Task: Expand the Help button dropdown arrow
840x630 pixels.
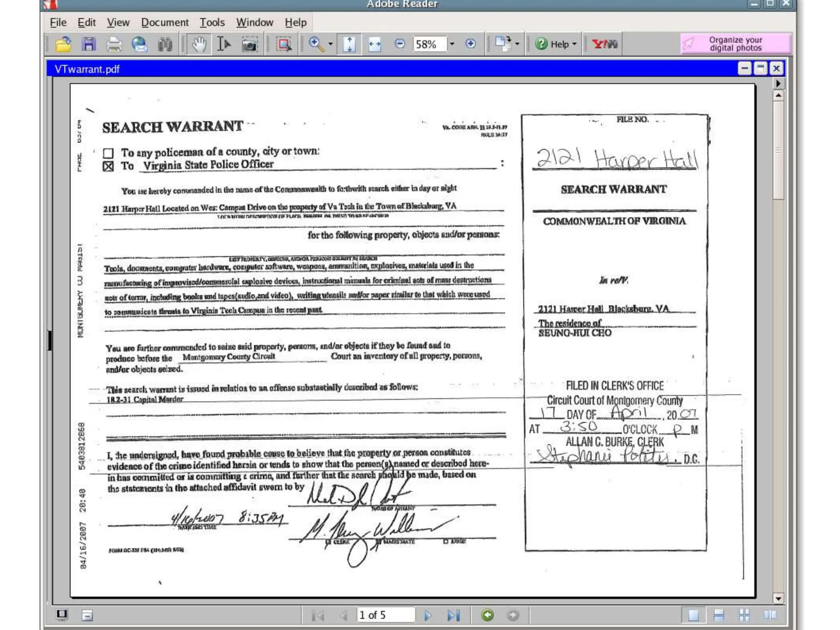Action: [574, 44]
